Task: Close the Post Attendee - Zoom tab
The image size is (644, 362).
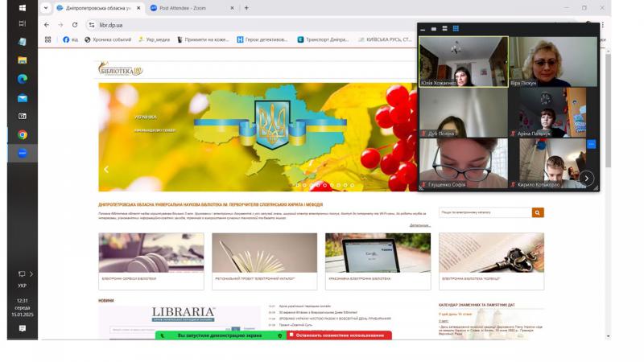Action: point(232,8)
